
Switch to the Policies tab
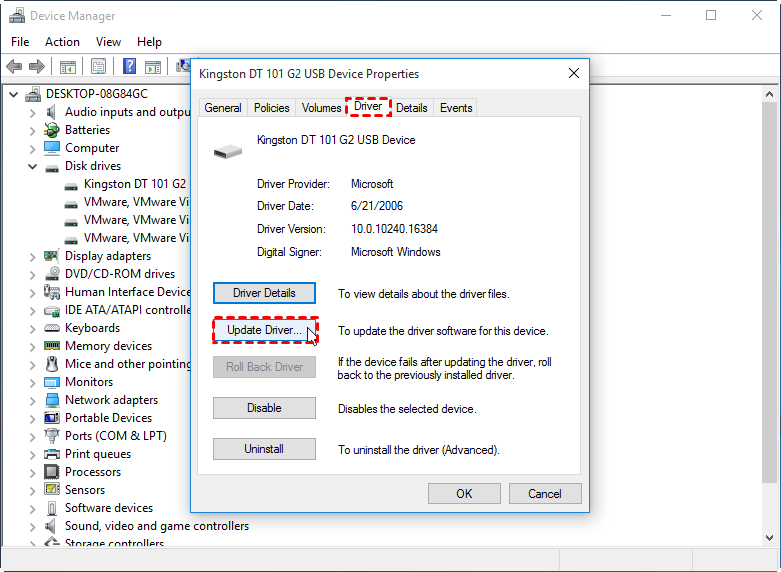tap(271, 108)
